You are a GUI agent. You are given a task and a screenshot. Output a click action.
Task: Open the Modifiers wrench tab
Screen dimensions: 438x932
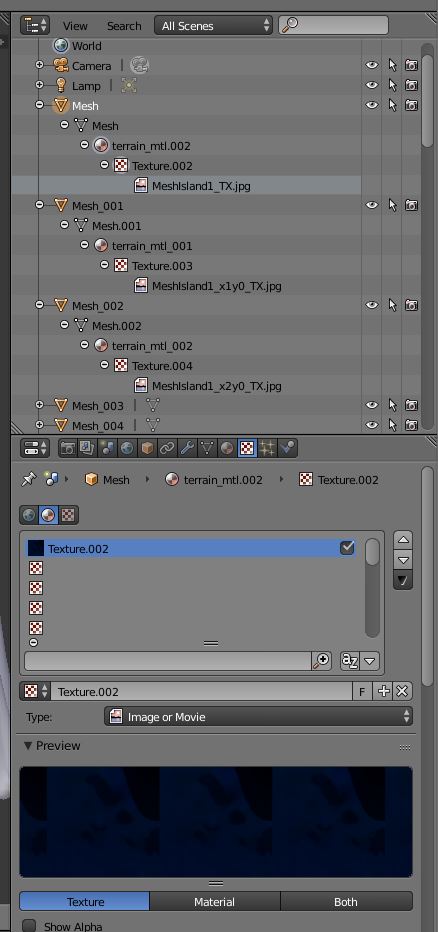tap(187, 448)
